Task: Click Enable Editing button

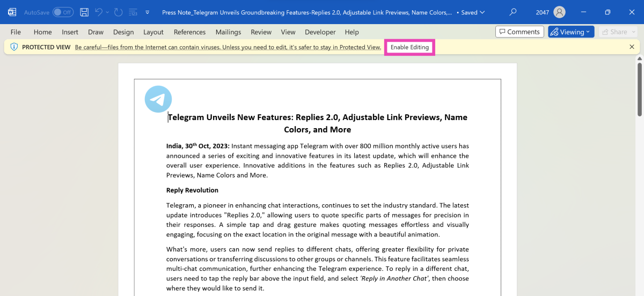Action: point(409,47)
